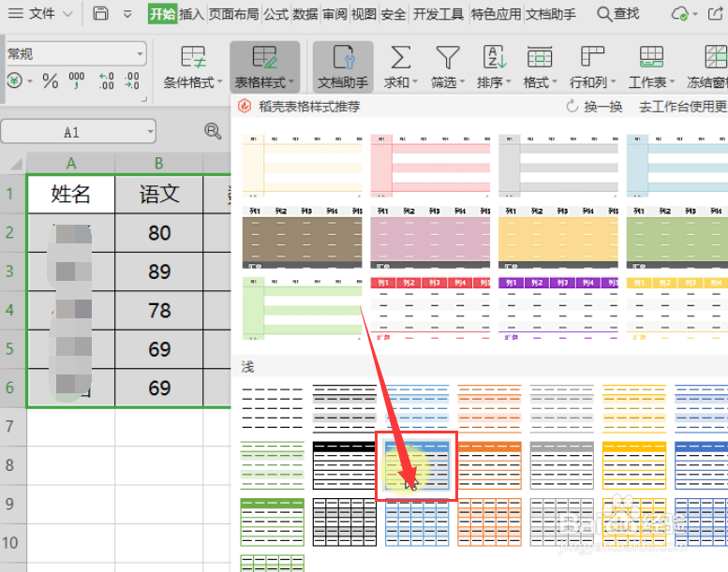Choose the pink banded recommended style

click(x=430, y=166)
